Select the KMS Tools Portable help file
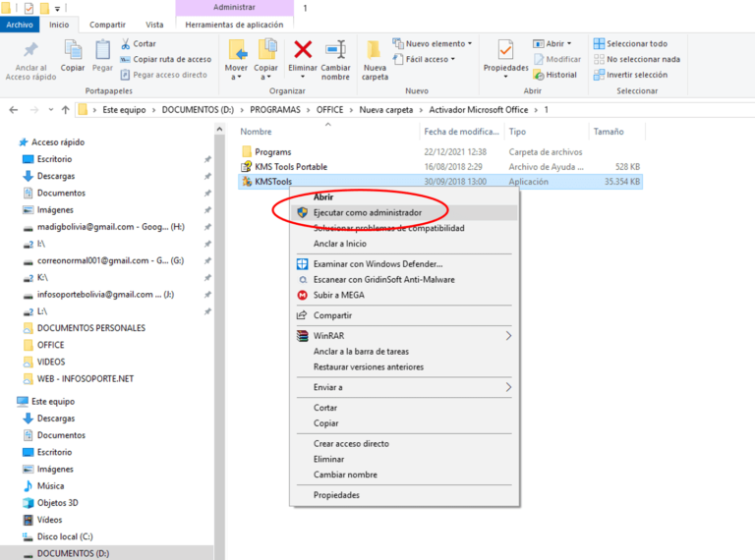 click(x=291, y=166)
